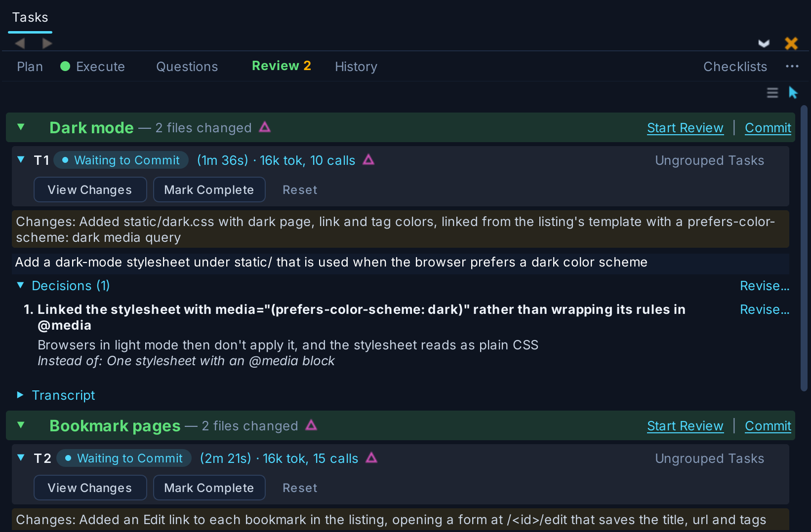The width and height of the screenshot is (811, 532).
Task: Click the warning triangle beside Bookmark pages header
Action: tap(311, 425)
